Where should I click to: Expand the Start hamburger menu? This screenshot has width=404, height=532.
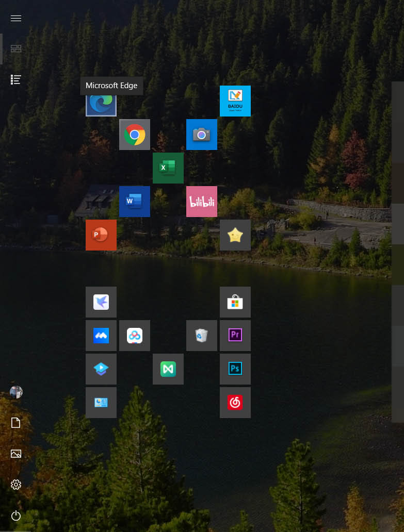(16, 19)
